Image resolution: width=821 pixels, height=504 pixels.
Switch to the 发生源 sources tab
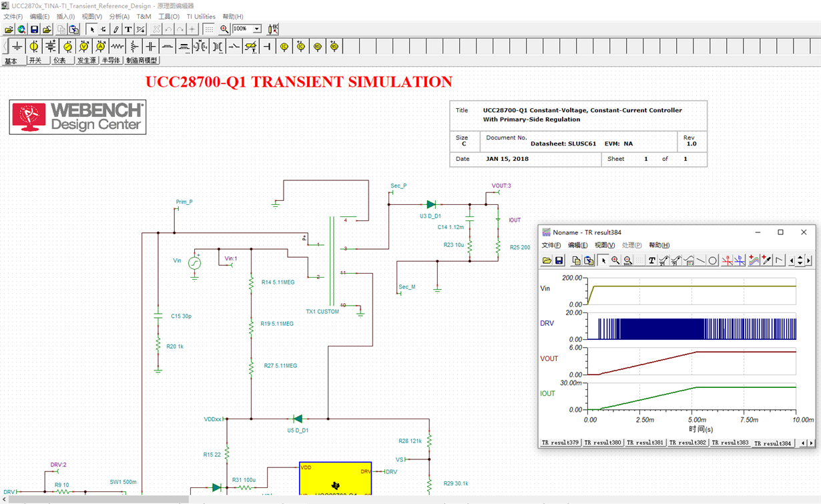[87, 61]
